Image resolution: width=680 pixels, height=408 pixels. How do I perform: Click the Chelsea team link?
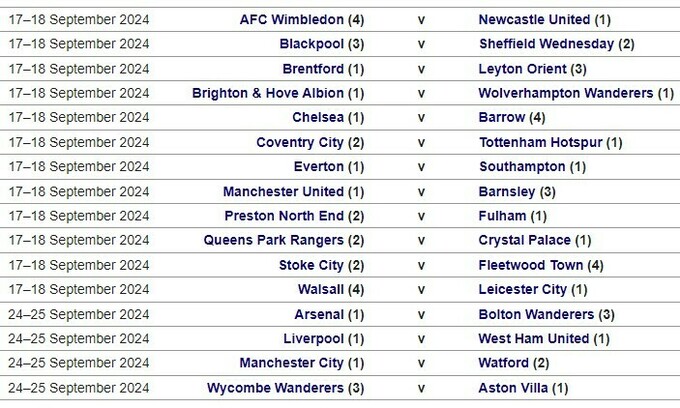pos(318,117)
